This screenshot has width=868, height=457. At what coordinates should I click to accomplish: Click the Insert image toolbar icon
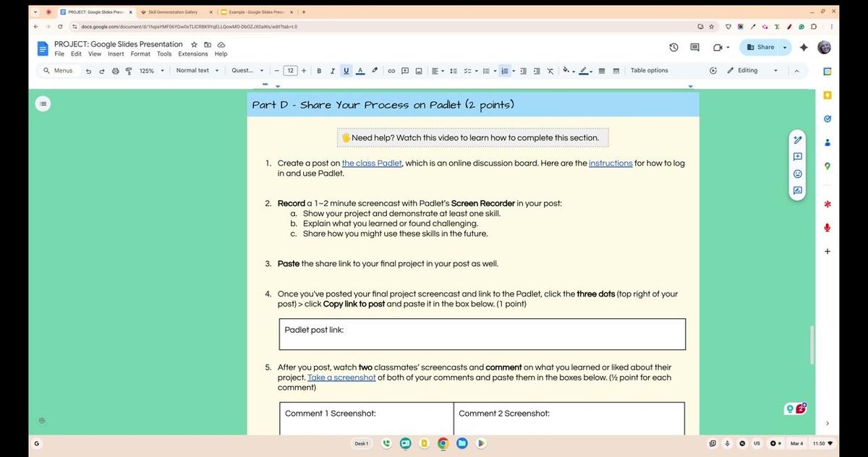click(x=419, y=70)
